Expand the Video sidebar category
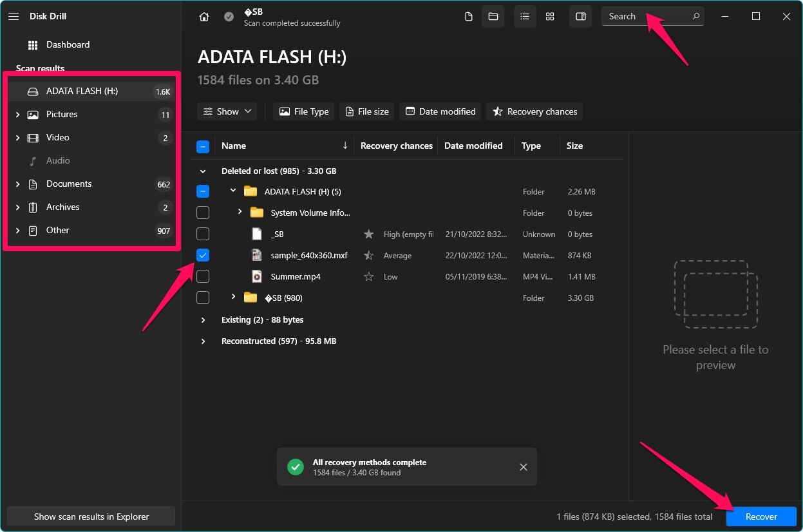 pyautogui.click(x=17, y=138)
